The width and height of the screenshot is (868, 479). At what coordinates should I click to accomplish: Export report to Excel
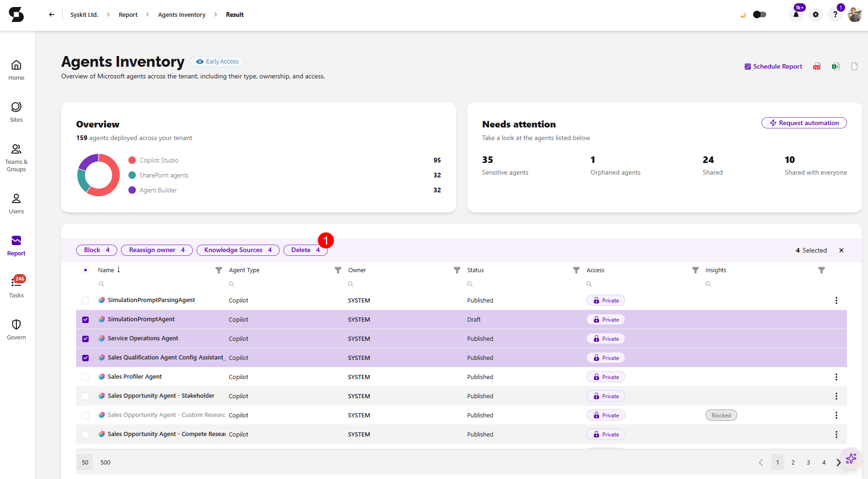(836, 66)
